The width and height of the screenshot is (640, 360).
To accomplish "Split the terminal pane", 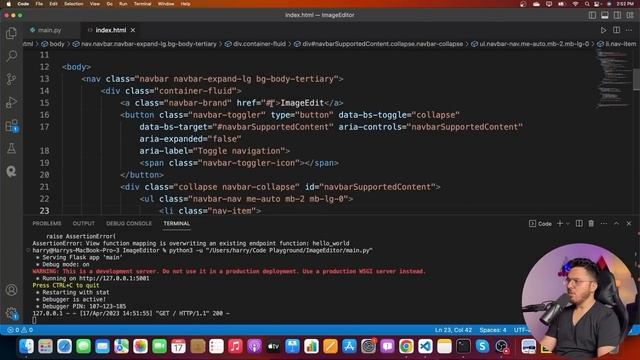I will [x=579, y=223].
